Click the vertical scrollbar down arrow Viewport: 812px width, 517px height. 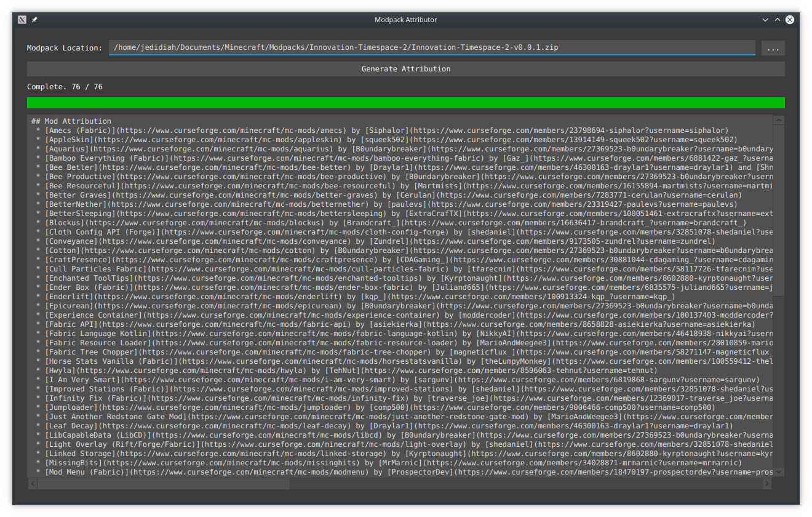(779, 471)
